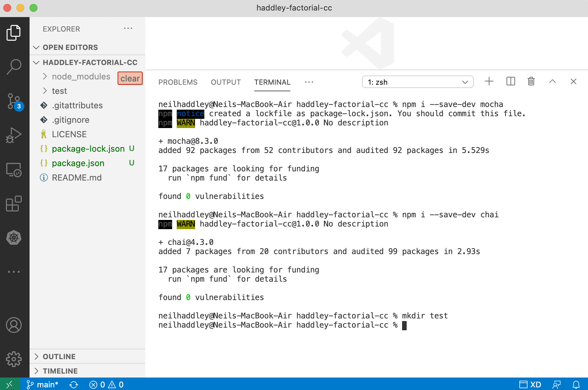This screenshot has width=588, height=390.
Task: Open Remote Explorer view
Action: [14, 170]
